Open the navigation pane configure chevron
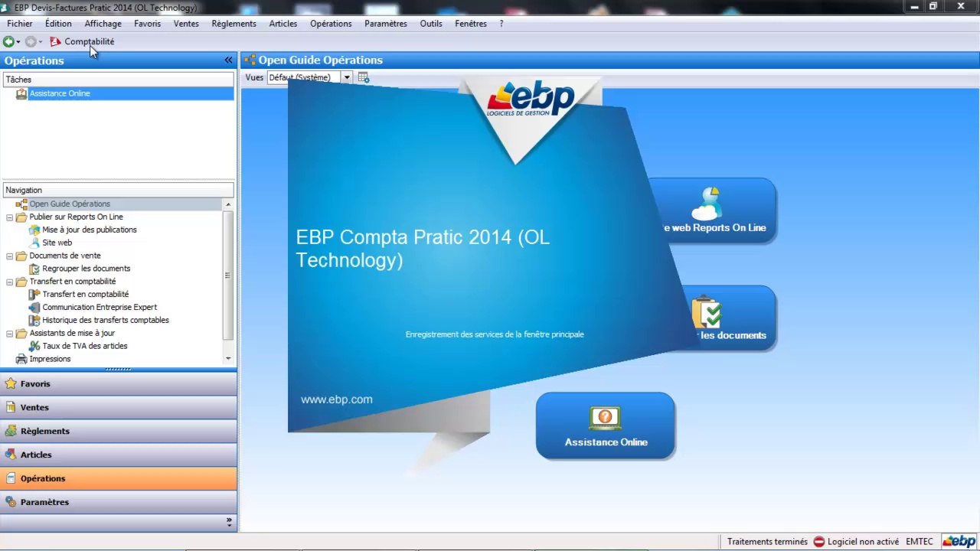 tap(229, 522)
